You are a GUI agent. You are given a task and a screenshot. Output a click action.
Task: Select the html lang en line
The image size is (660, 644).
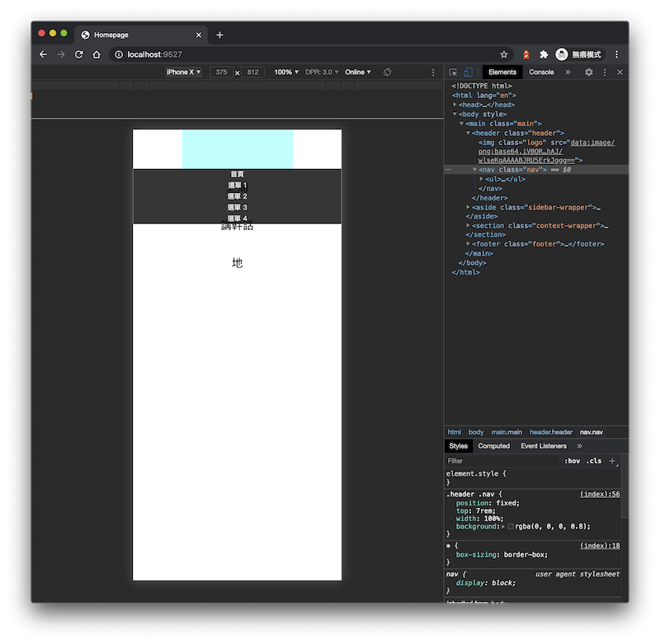[483, 95]
